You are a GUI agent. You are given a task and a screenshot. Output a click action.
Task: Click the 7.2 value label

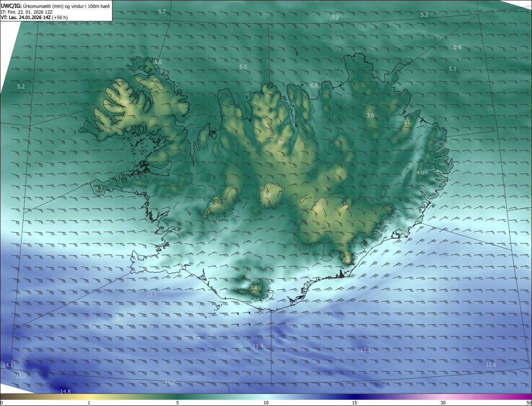(x=335, y=17)
